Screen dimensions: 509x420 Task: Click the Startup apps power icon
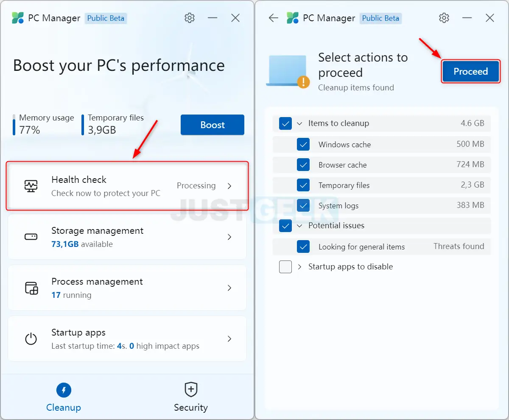pos(31,339)
